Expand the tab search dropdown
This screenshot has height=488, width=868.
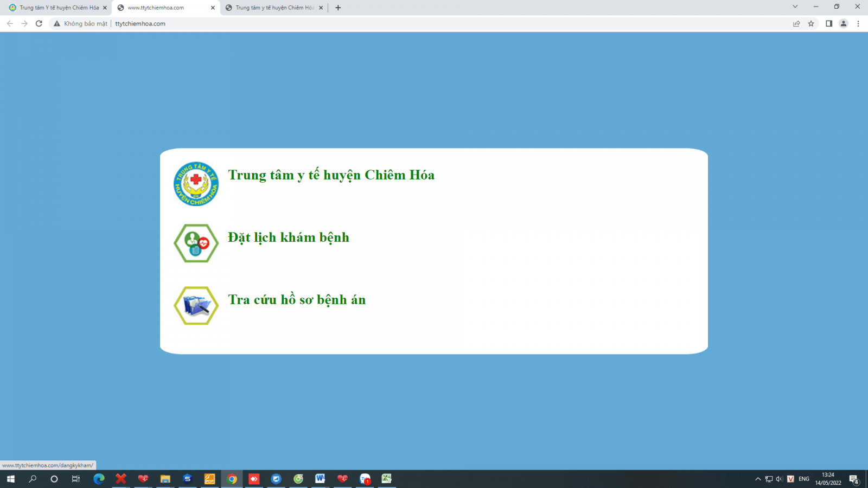tap(795, 7)
